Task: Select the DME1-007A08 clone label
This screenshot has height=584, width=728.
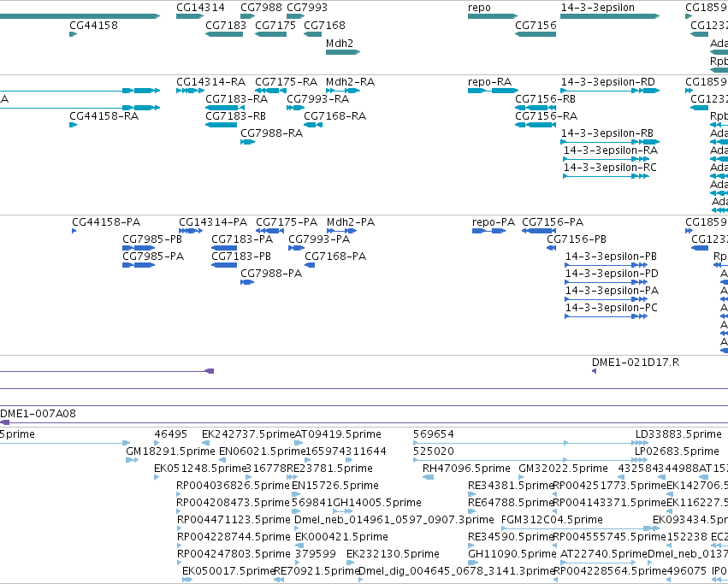Action: click(x=38, y=414)
